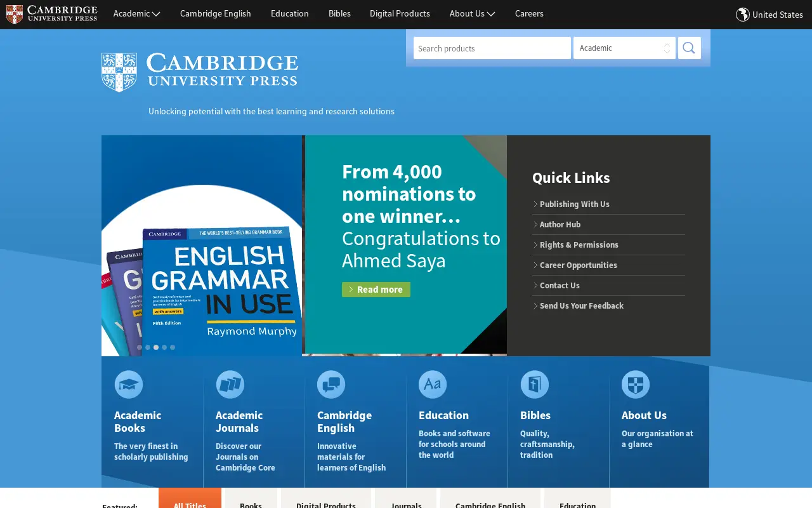The height and width of the screenshot is (508, 812).
Task: Click the English Grammar in Use book banner
Action: 202,246
